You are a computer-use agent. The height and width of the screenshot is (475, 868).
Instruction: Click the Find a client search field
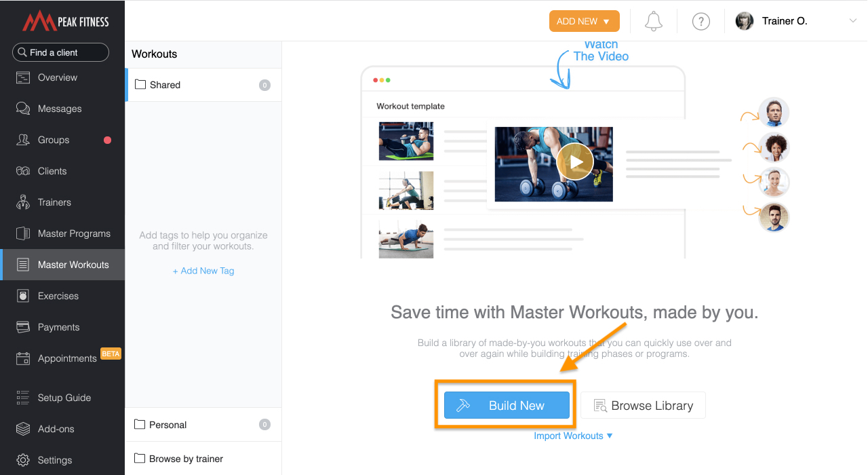point(60,52)
